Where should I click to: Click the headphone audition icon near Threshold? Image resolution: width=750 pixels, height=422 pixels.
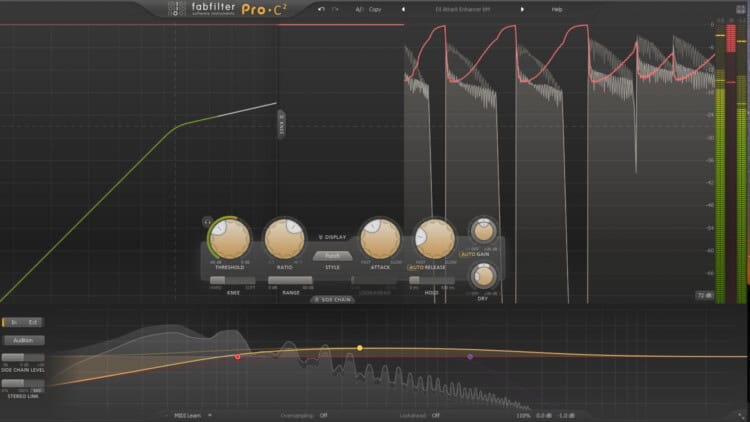(207, 221)
